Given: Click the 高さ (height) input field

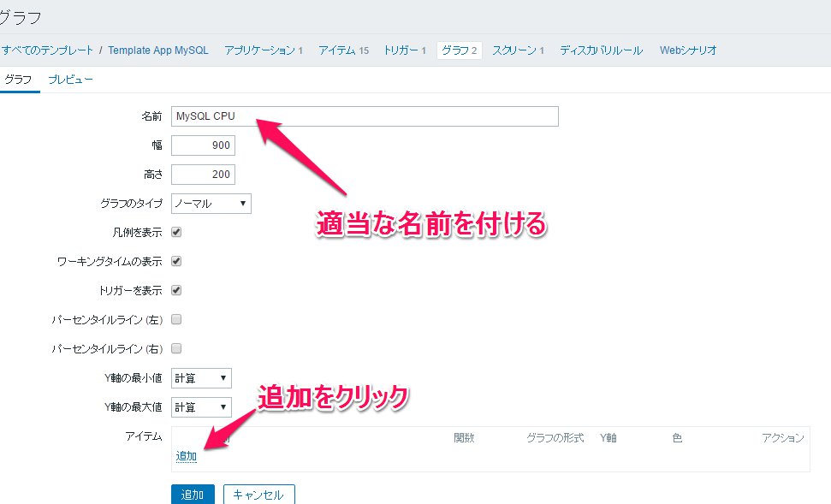Looking at the screenshot, I should point(203,175).
